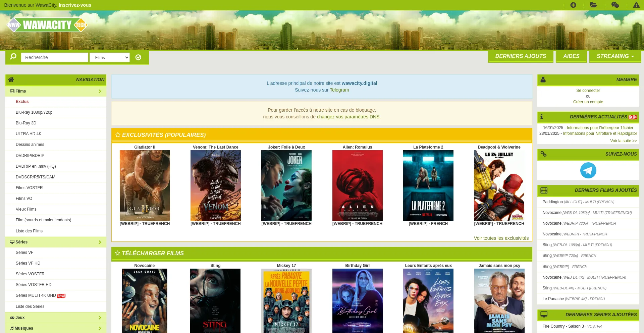Click Se connecter link
Viewport: 644px width, 333px height.
[x=588, y=91]
